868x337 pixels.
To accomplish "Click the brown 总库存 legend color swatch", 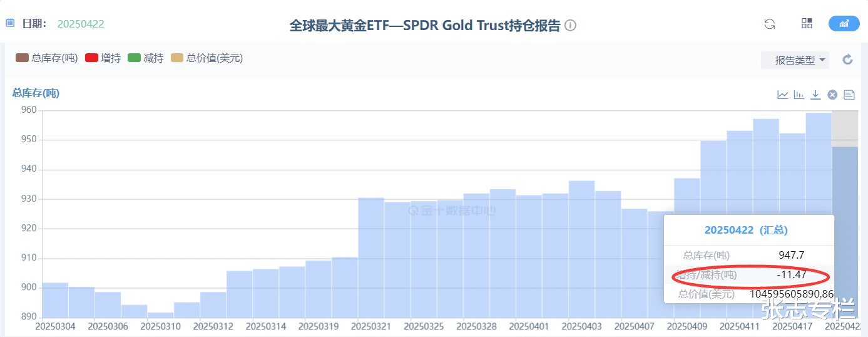I will [x=22, y=58].
